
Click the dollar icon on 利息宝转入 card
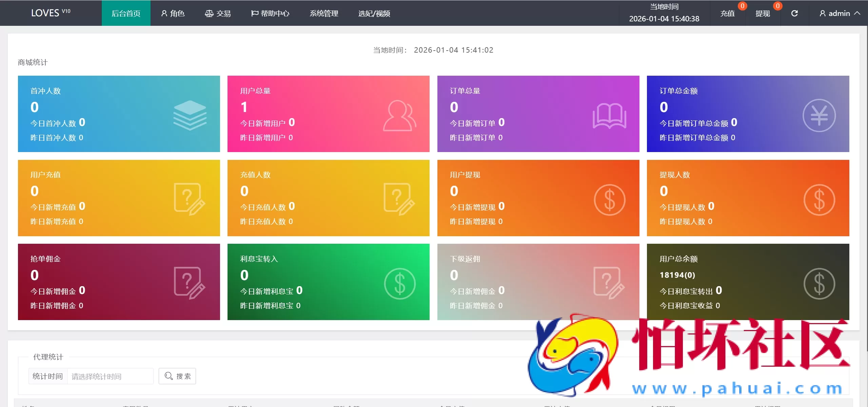pos(400,283)
